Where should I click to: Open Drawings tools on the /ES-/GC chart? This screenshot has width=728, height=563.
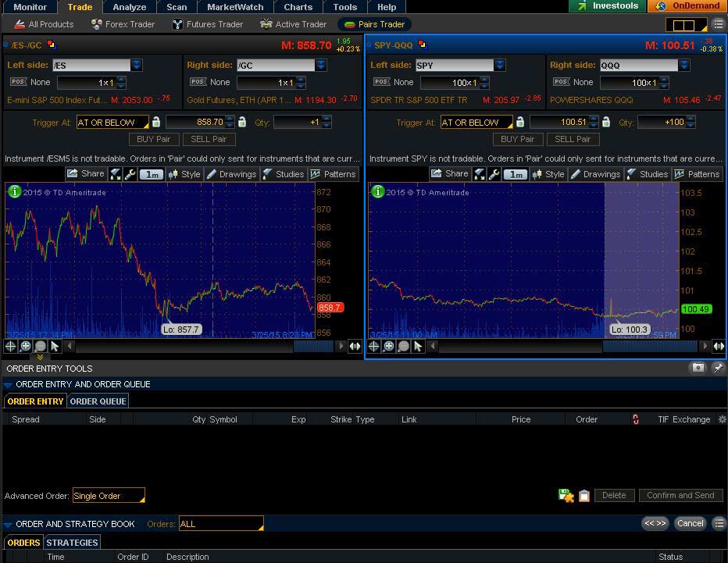232,174
